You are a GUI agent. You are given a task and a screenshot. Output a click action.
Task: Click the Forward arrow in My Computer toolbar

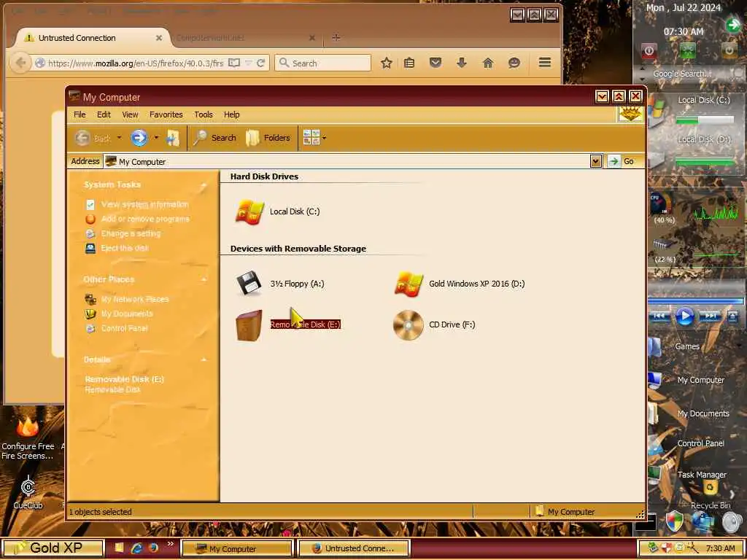coord(139,138)
